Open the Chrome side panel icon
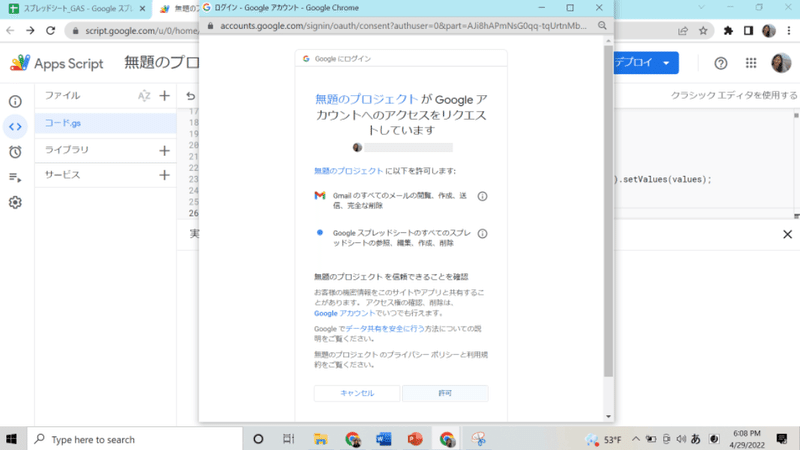 pyautogui.click(x=748, y=31)
